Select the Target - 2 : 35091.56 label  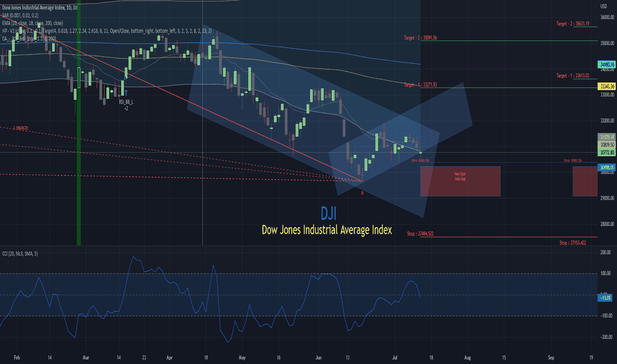(x=420, y=38)
